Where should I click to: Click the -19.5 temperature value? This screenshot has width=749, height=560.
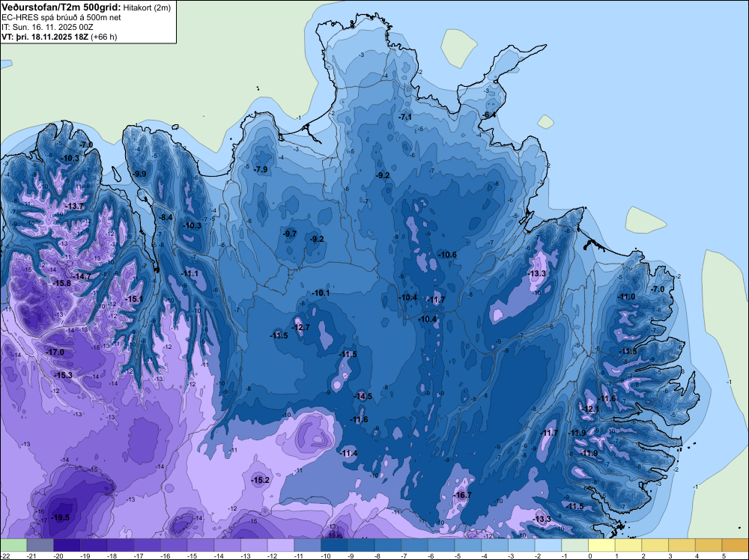(61, 517)
